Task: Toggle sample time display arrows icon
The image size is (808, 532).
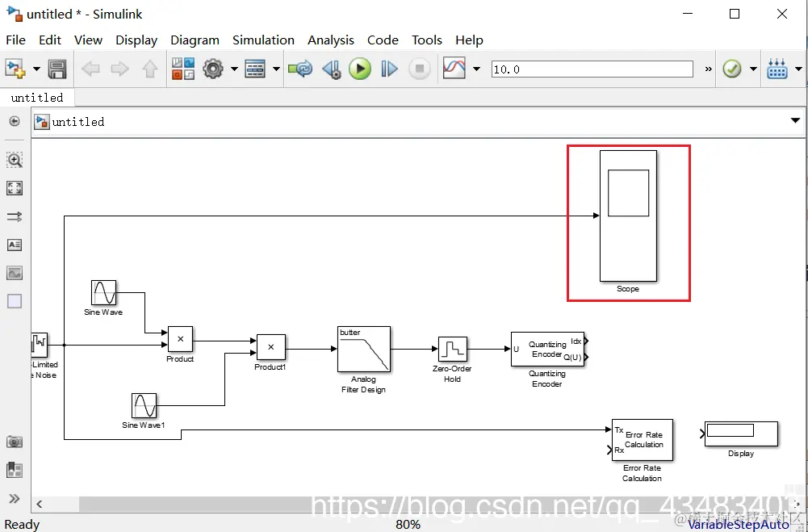Action: (x=15, y=216)
